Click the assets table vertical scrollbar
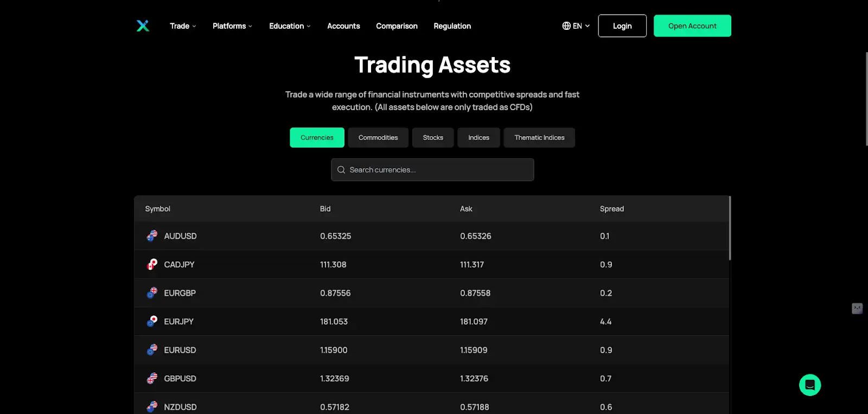868x414 pixels. [x=730, y=228]
